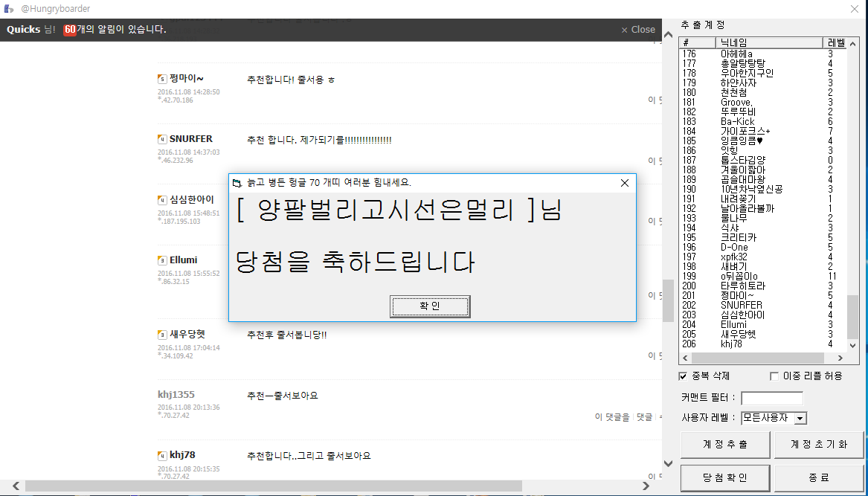This screenshot has width=868, height=496.
Task: Click web page vertical scroll-down arrow
Action: pos(668,463)
